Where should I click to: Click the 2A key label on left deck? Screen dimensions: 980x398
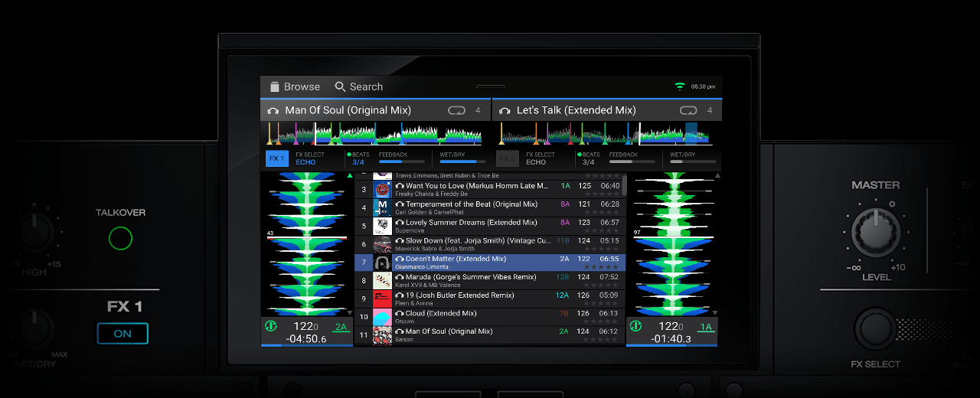tap(341, 327)
